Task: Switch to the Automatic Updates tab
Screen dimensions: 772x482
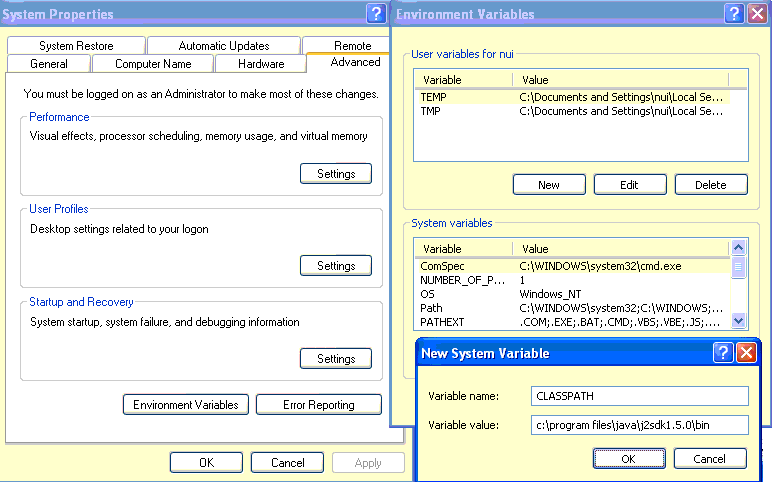Action: pos(224,46)
